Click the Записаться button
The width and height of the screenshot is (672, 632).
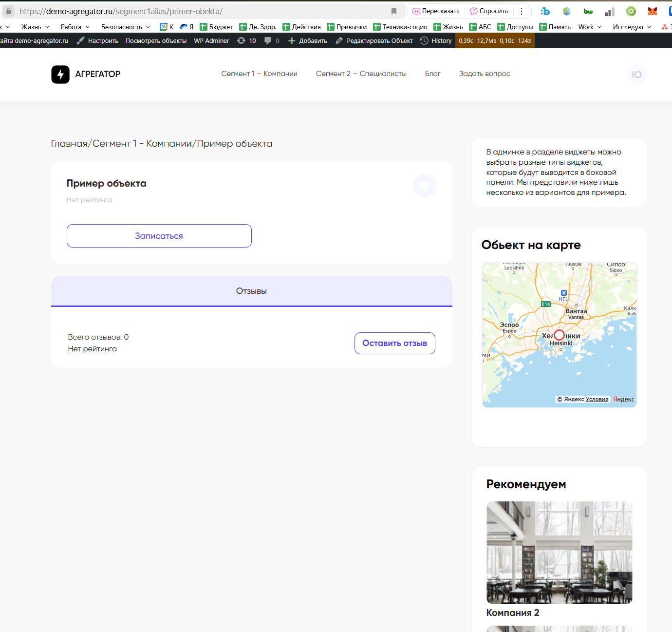coord(159,236)
